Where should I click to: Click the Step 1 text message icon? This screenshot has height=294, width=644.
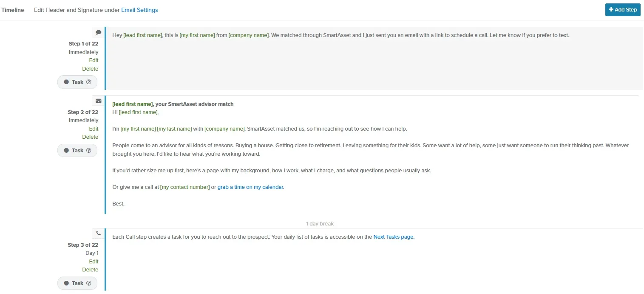click(x=98, y=32)
